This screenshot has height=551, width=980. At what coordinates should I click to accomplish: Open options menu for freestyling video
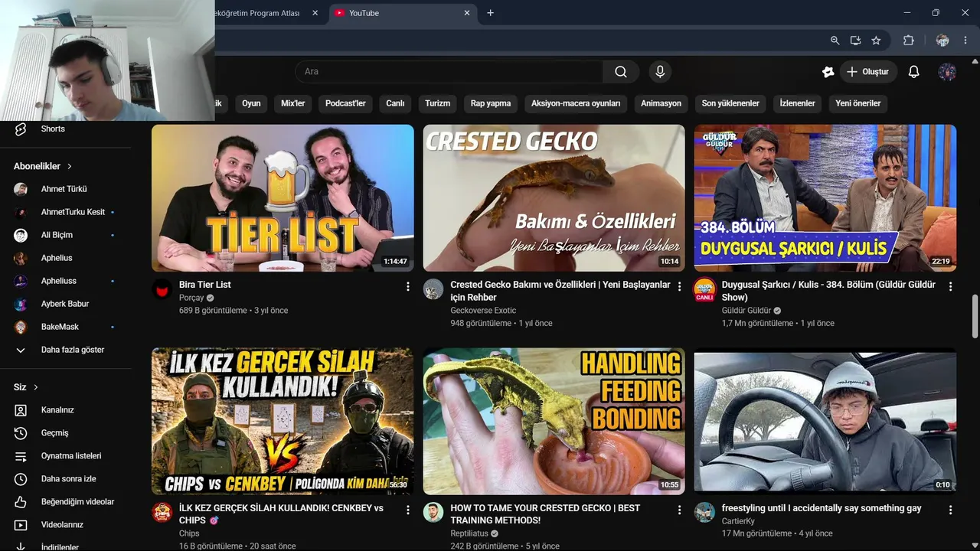(x=950, y=510)
